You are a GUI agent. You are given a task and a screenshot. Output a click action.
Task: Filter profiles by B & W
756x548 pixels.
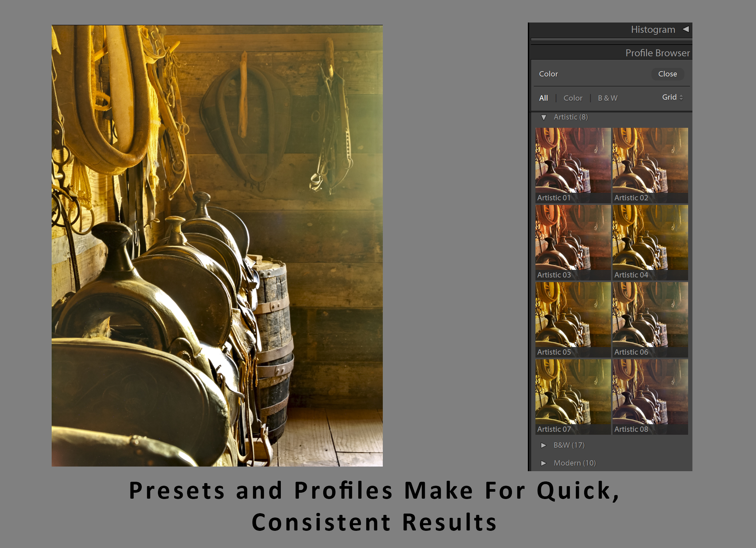click(607, 98)
